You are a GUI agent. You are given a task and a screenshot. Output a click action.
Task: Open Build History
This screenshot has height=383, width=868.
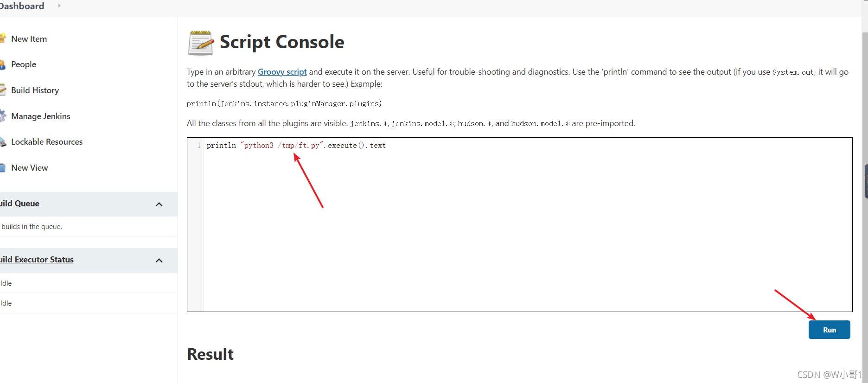coord(35,90)
